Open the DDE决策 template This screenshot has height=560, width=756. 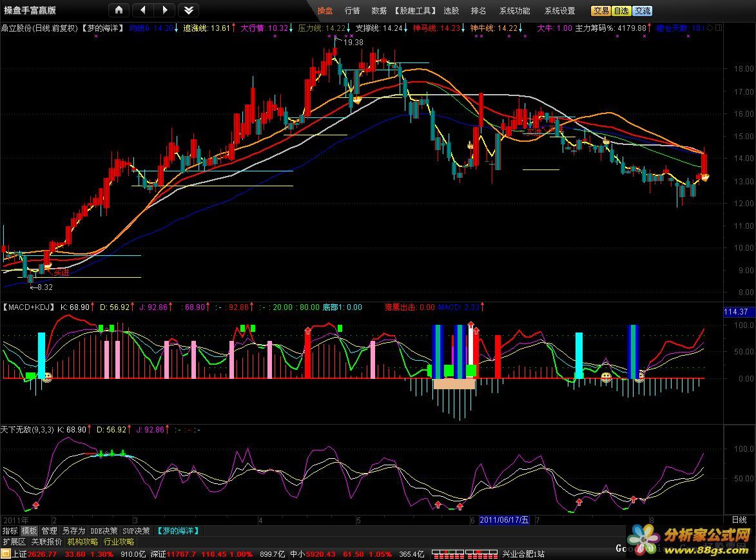[x=104, y=530]
